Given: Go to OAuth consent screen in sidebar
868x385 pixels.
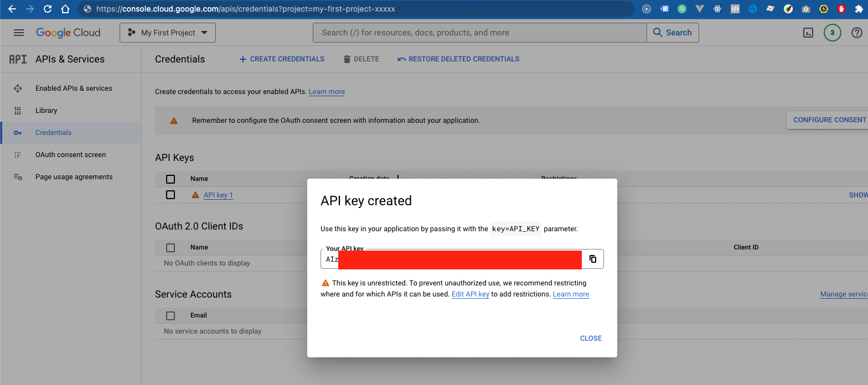Looking at the screenshot, I should 70,155.
